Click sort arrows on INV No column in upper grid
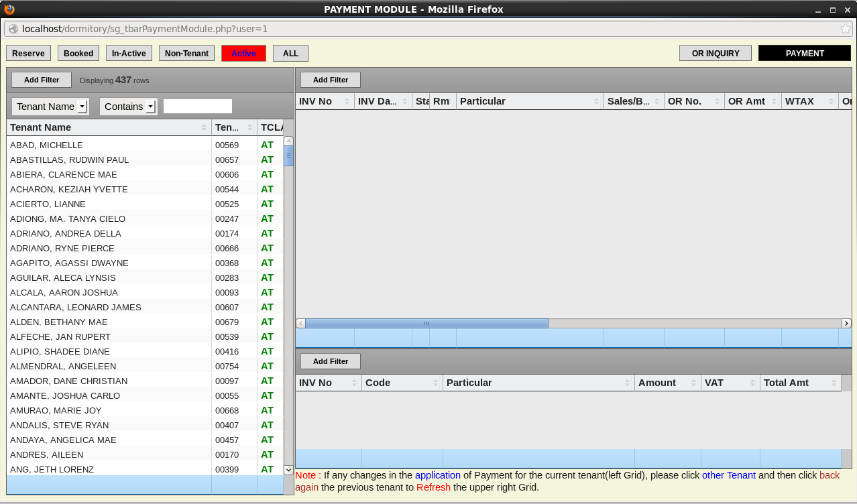Viewport: 857px width, 504px height. click(x=347, y=101)
